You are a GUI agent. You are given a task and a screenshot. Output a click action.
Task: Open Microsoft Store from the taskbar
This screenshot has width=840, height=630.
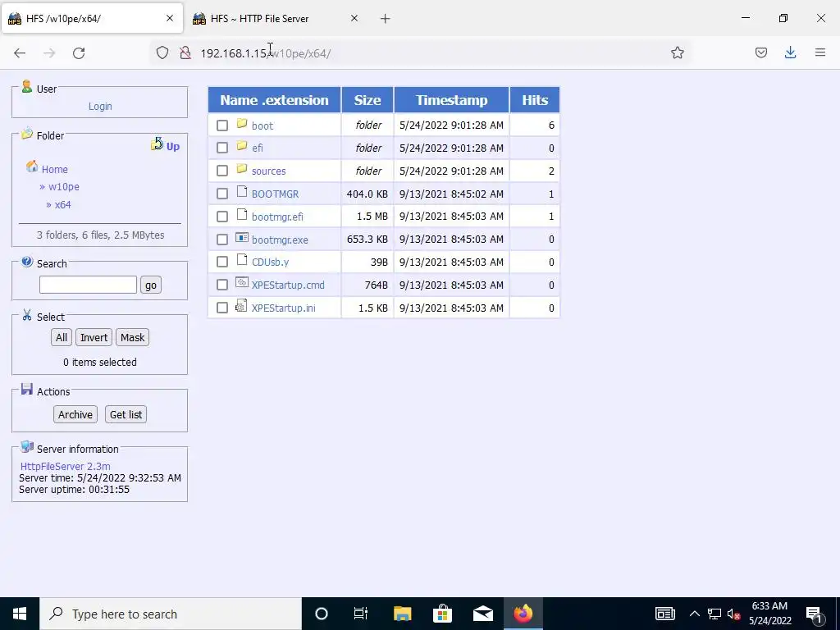point(442,614)
